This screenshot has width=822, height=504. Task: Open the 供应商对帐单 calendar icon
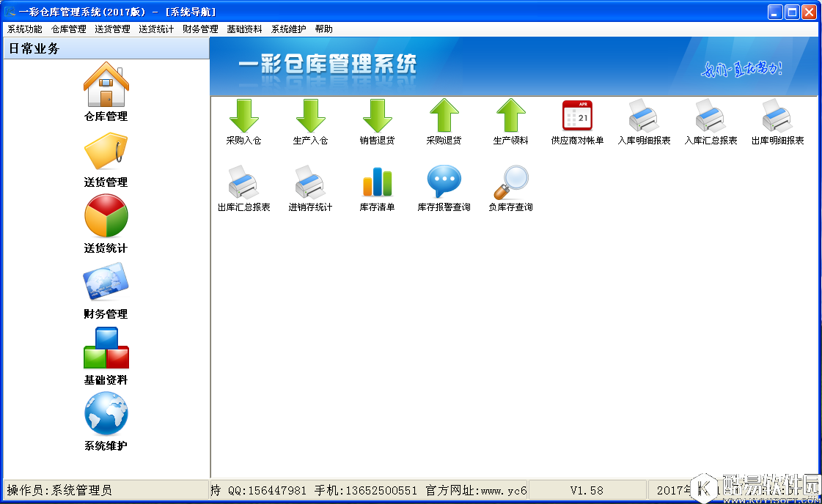(x=577, y=116)
